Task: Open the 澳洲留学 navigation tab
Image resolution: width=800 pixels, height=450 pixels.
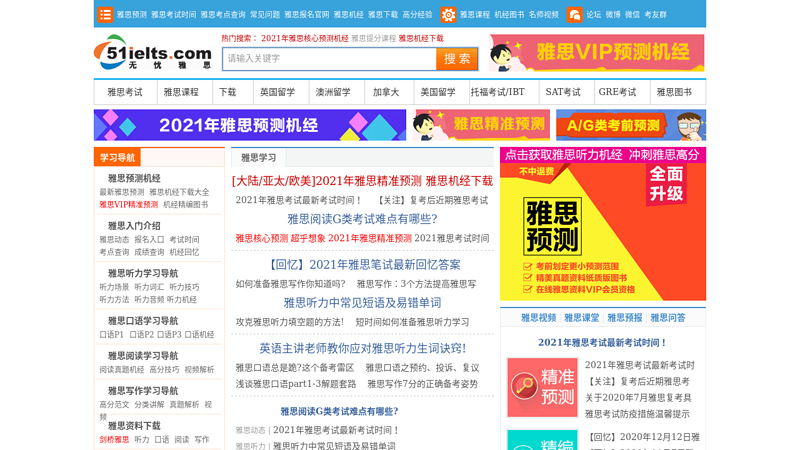Action: pos(333,92)
